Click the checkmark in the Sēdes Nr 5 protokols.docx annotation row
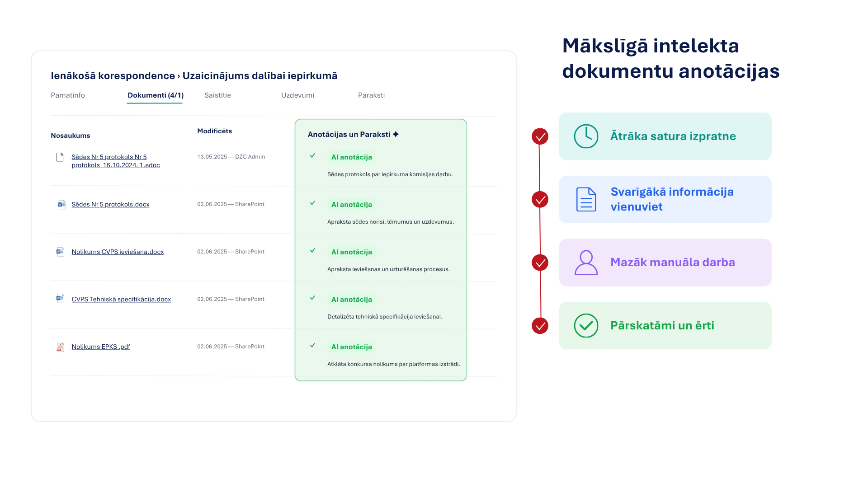This screenshot has width=868, height=488. (x=312, y=203)
